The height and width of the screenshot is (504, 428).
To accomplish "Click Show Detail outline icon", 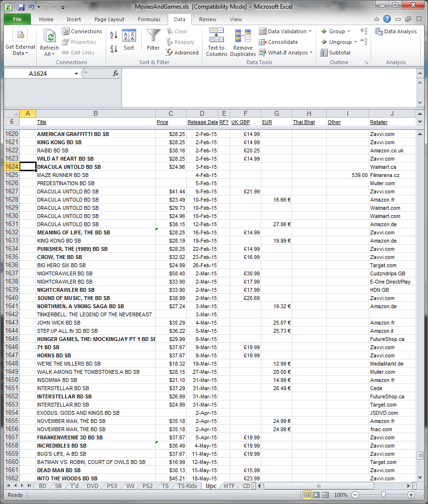I will coord(364,31).
